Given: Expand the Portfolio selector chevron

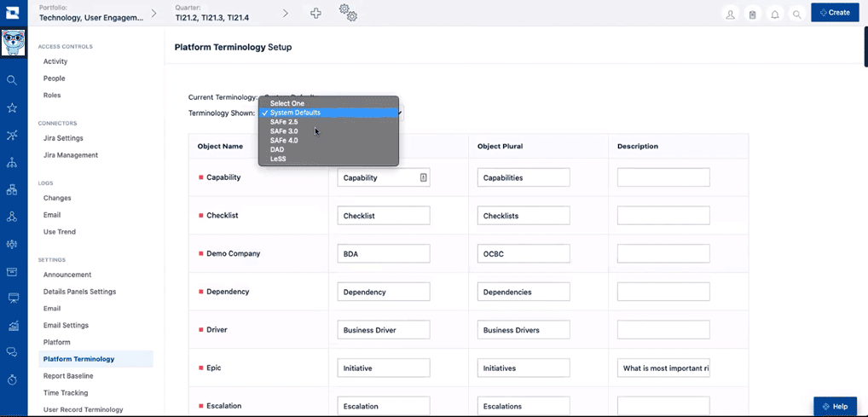Looking at the screenshot, I should 153,13.
